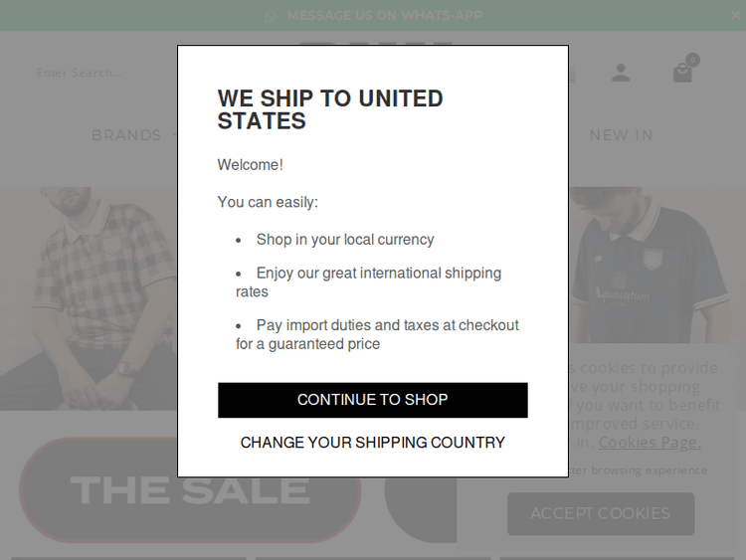Click the cart item count badge
Image resolution: width=746 pixels, height=560 pixels.
(x=692, y=60)
